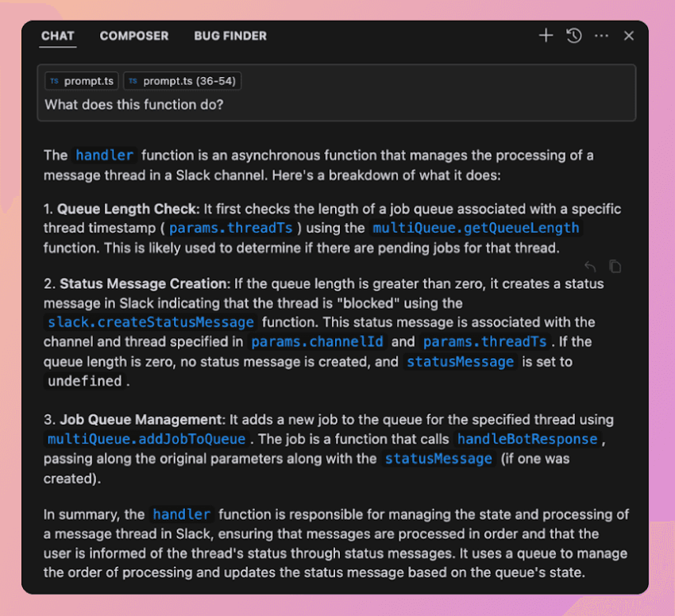This screenshot has height=616, width=675.
Task: Click the TS icon on prompt.ts (36-54)
Action: 134,80
